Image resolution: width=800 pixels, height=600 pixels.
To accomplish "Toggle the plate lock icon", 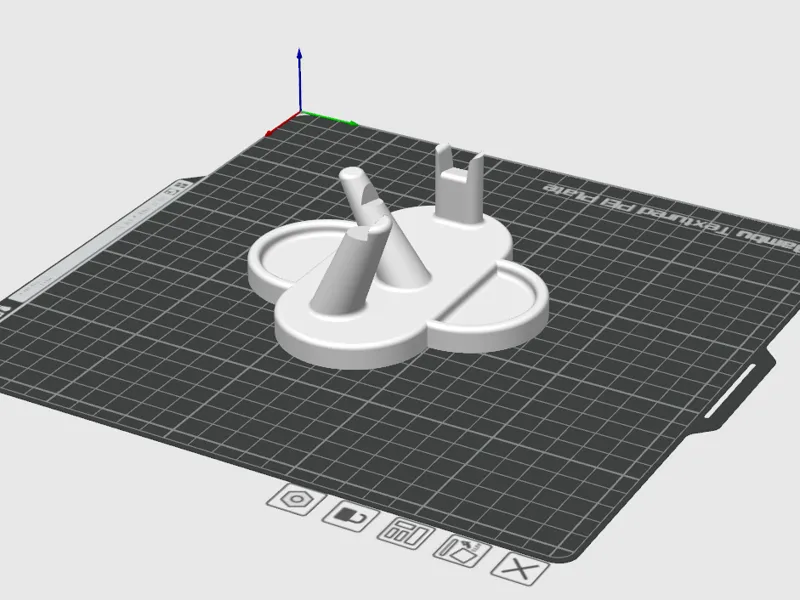I will tap(351, 516).
